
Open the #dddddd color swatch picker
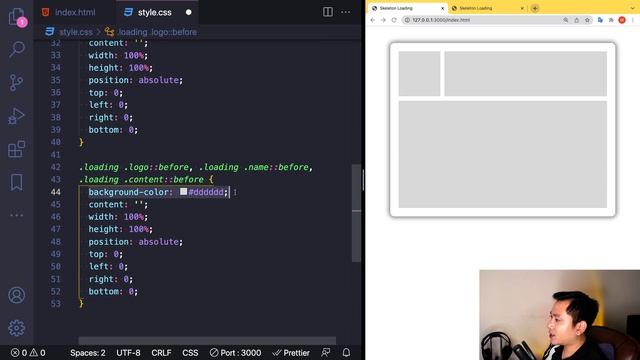click(x=184, y=191)
